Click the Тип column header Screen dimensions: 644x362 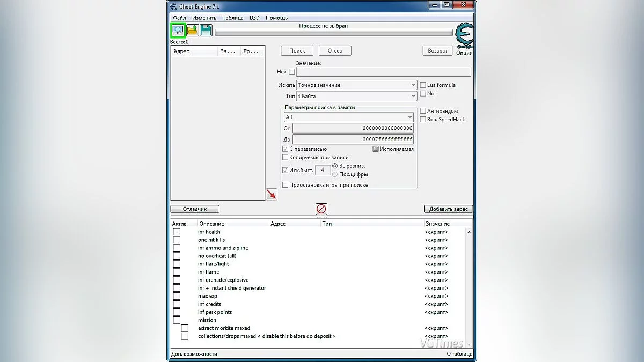click(x=371, y=224)
